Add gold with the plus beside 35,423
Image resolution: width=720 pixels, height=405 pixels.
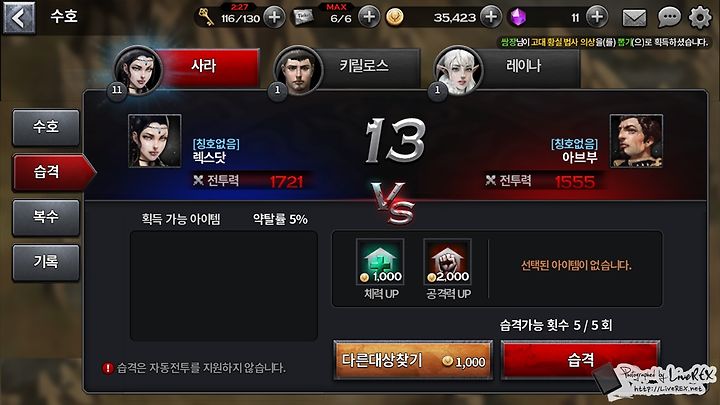(491, 17)
